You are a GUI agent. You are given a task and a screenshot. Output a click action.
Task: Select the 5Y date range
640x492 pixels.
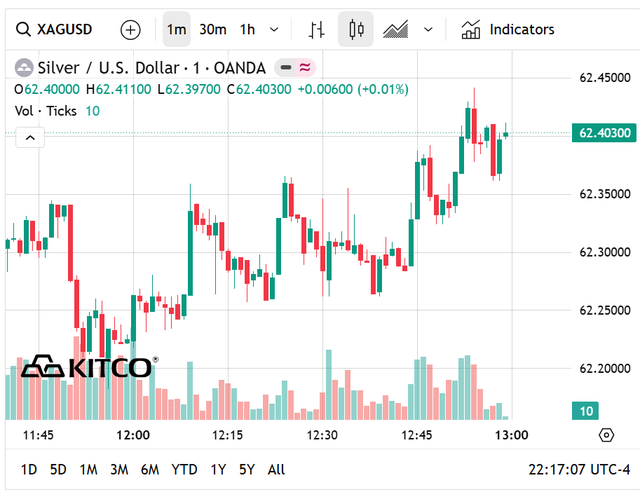tap(247, 470)
